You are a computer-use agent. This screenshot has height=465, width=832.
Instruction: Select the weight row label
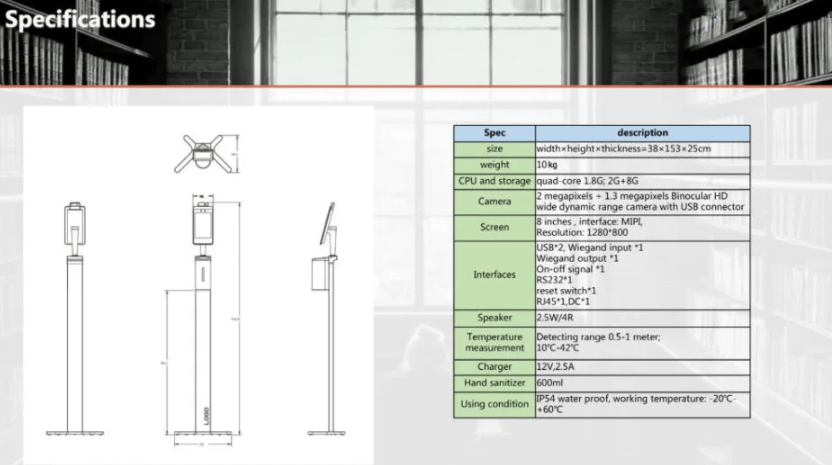point(494,164)
